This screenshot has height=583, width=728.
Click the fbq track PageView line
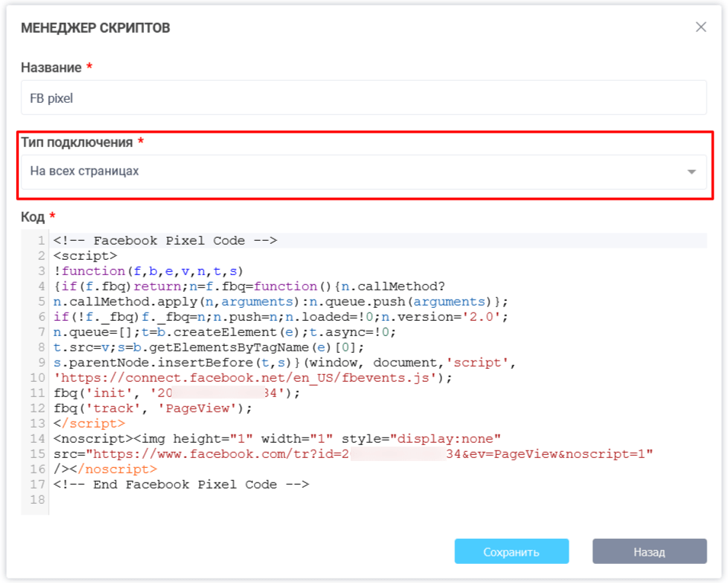point(152,408)
